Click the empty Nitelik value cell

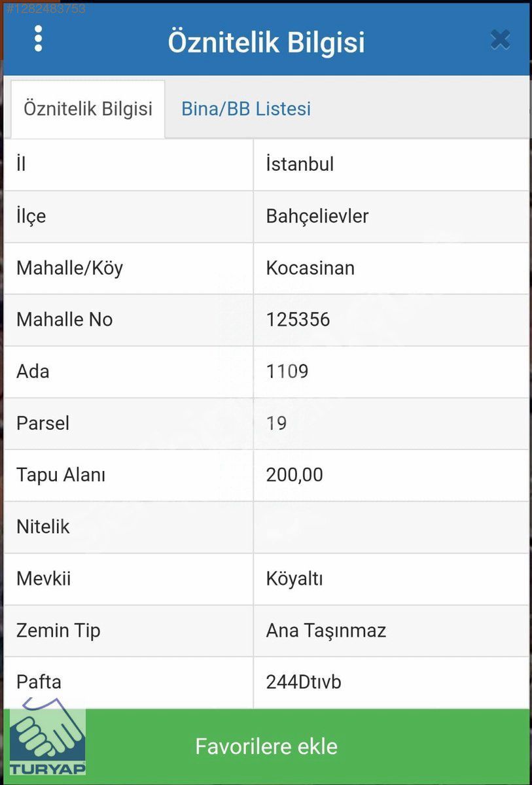pos(391,527)
